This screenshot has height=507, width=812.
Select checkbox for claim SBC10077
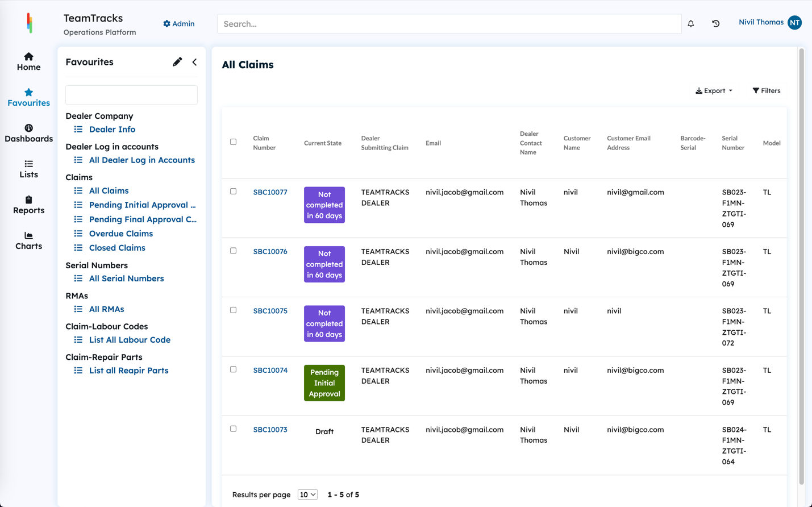coord(233,192)
